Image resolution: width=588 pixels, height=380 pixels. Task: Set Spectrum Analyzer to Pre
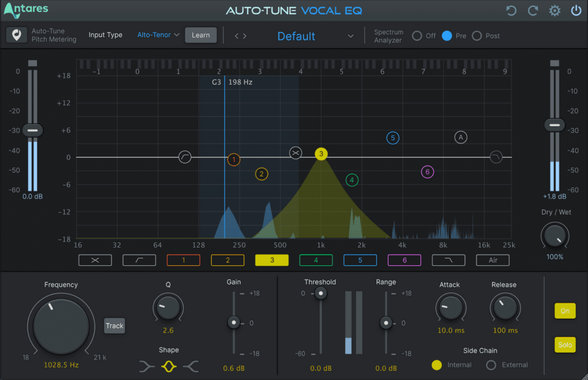pos(447,36)
